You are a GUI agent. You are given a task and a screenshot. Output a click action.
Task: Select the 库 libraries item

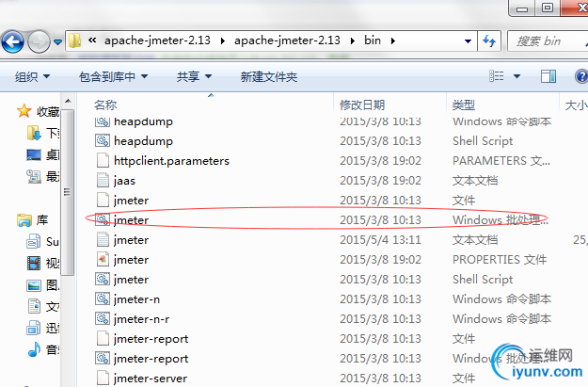point(33,220)
